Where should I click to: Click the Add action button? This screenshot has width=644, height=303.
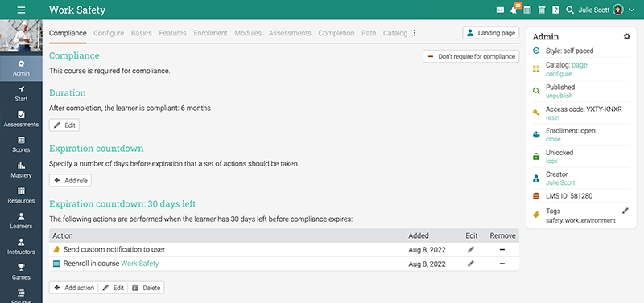74,288
